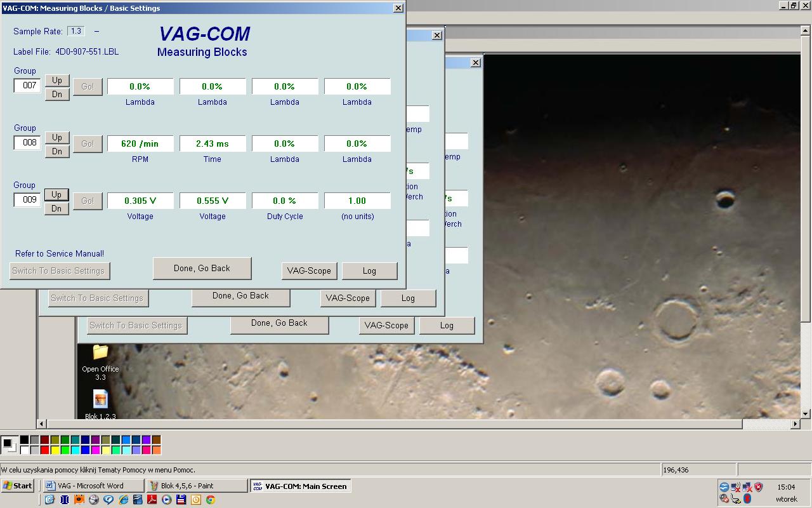Open VAG-Scope from front window
This screenshot has width=812, height=508.
pyautogui.click(x=309, y=271)
